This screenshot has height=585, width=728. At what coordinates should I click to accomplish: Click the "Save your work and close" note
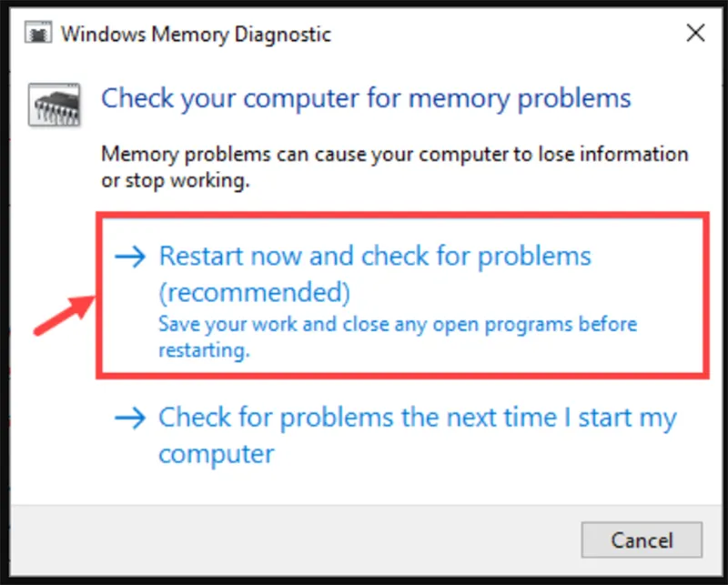coord(398,325)
